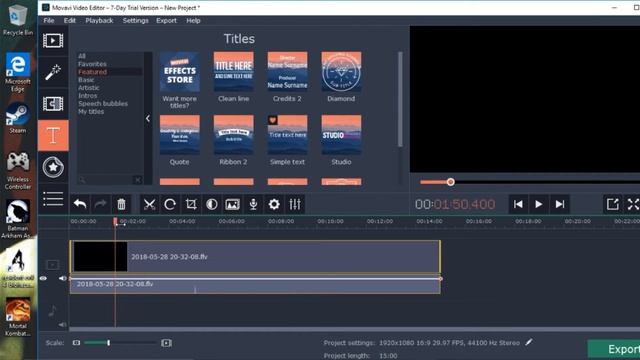Choose the Effects Store thumbnail

(180, 71)
